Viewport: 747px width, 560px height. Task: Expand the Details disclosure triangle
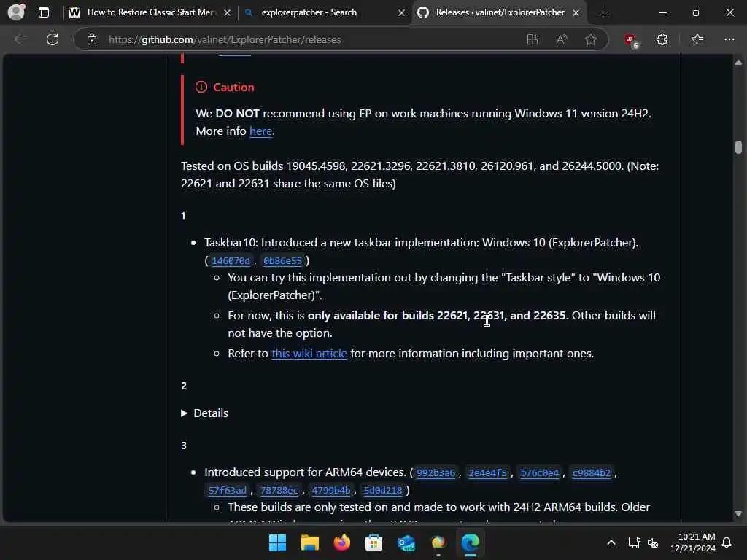click(184, 413)
